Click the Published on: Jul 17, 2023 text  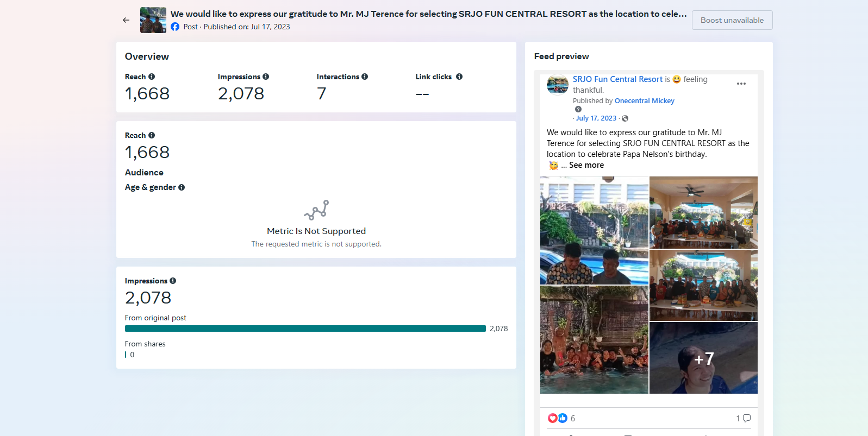click(x=247, y=27)
